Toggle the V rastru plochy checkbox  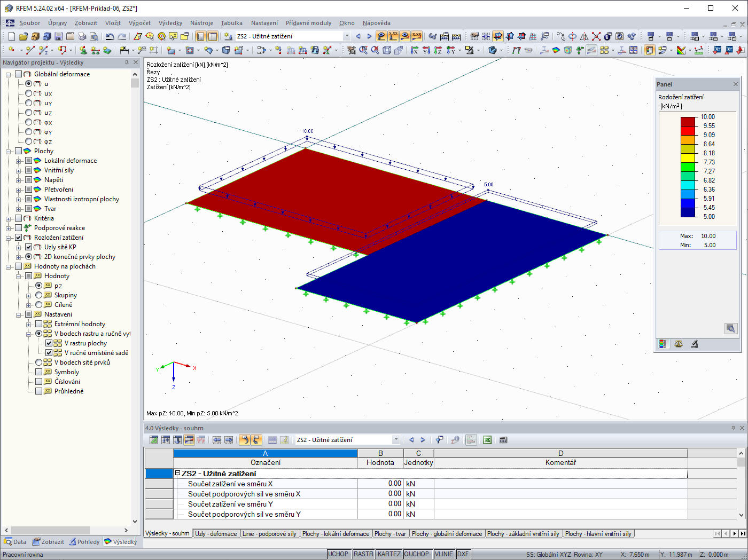[x=49, y=343]
